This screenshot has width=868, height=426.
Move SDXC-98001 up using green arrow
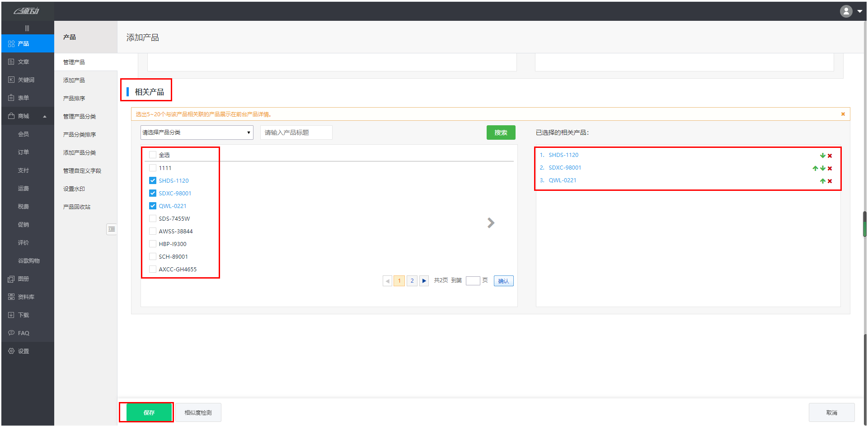(x=815, y=168)
